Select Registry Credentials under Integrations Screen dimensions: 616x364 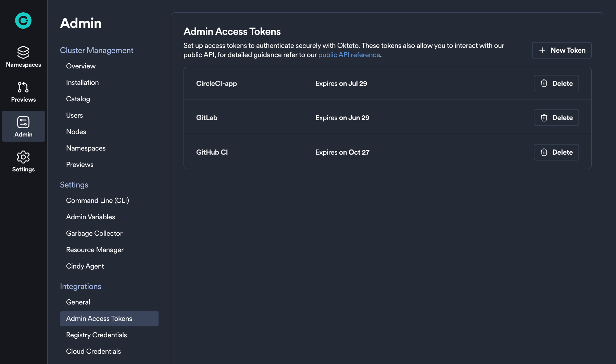pyautogui.click(x=96, y=335)
